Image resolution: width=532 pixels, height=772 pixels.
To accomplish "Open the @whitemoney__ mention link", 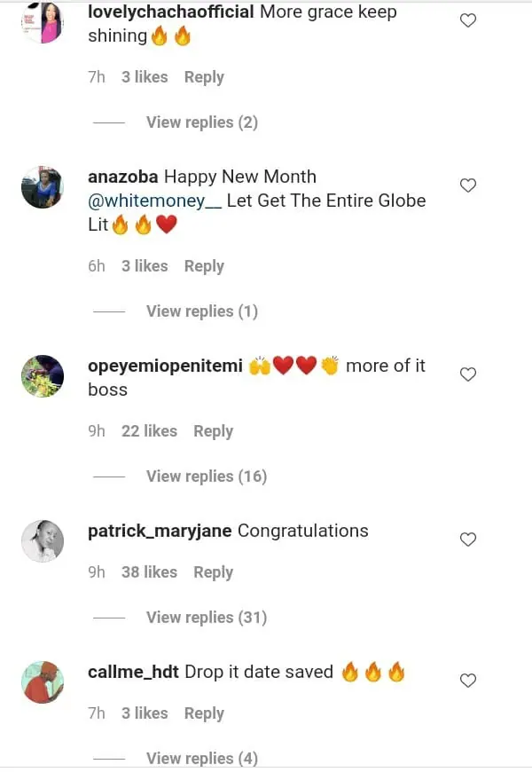I will pos(154,201).
